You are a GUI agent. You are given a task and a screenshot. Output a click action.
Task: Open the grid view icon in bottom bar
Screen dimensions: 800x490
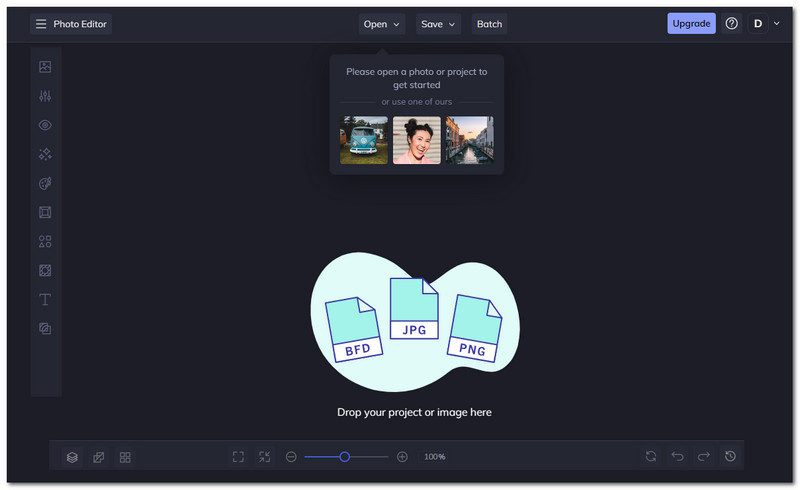(125, 457)
